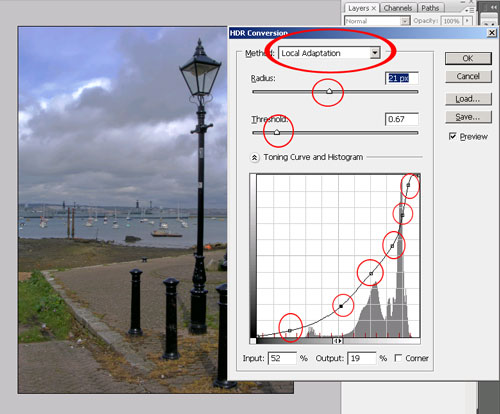500x414 pixels.
Task: Switch to the Channels tab
Action: tap(398, 8)
